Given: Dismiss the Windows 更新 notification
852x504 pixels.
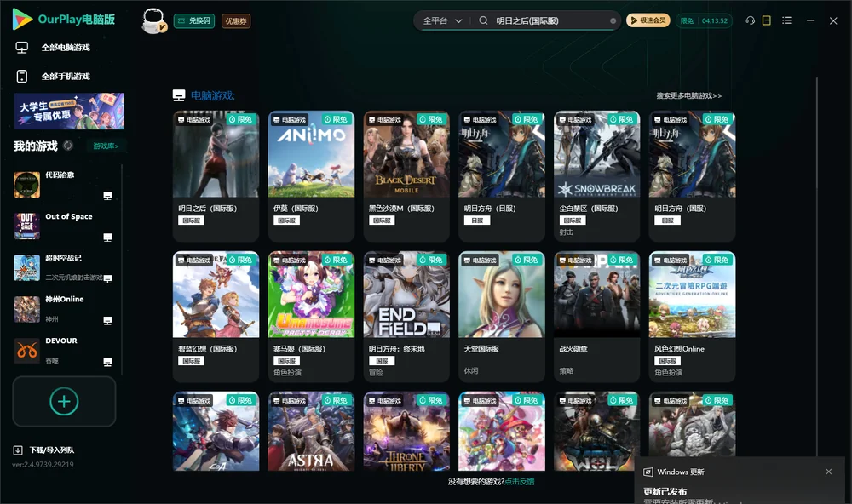Looking at the screenshot, I should [x=829, y=472].
